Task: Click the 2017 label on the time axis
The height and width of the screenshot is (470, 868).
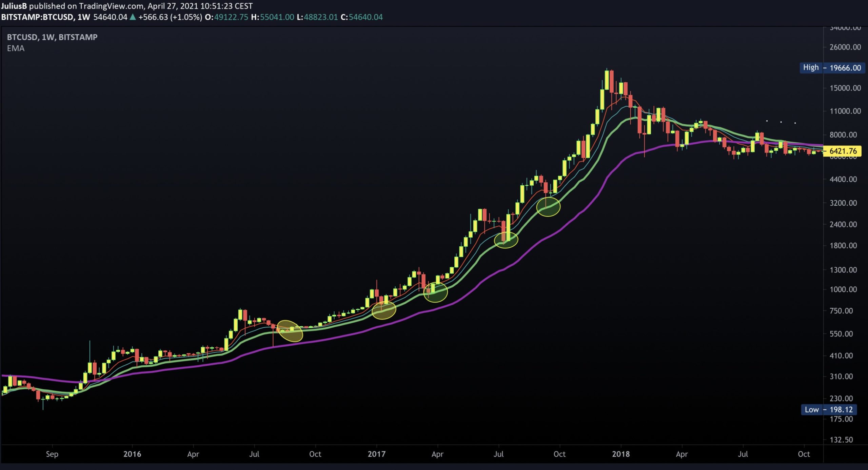Action: 376,454
